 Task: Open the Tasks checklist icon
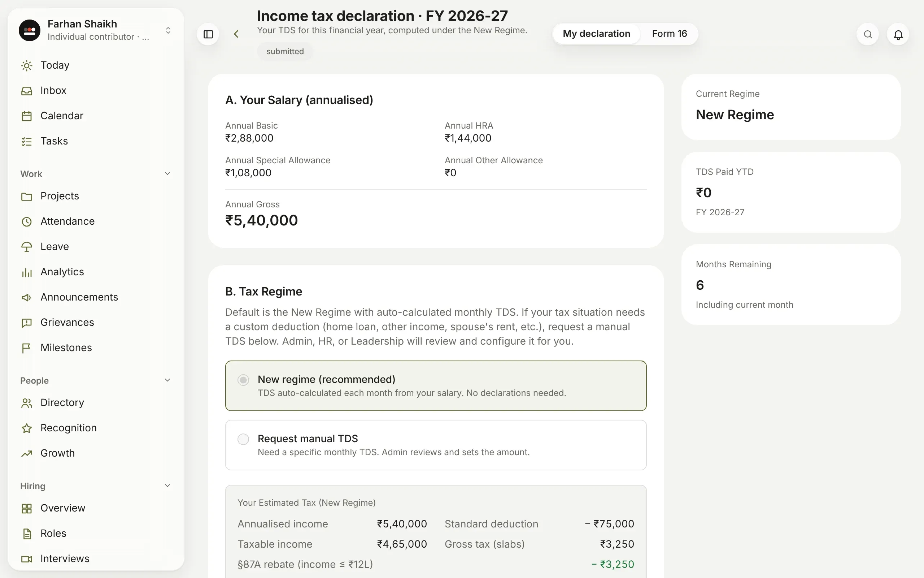coord(27,142)
